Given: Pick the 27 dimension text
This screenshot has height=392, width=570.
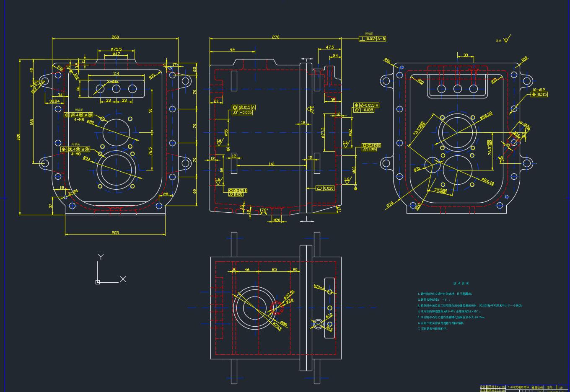Looking at the screenshot, I should (216, 101).
